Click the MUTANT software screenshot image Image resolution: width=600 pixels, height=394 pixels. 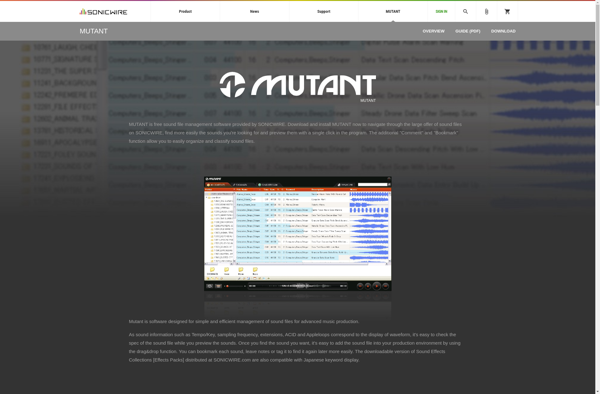pos(298,233)
